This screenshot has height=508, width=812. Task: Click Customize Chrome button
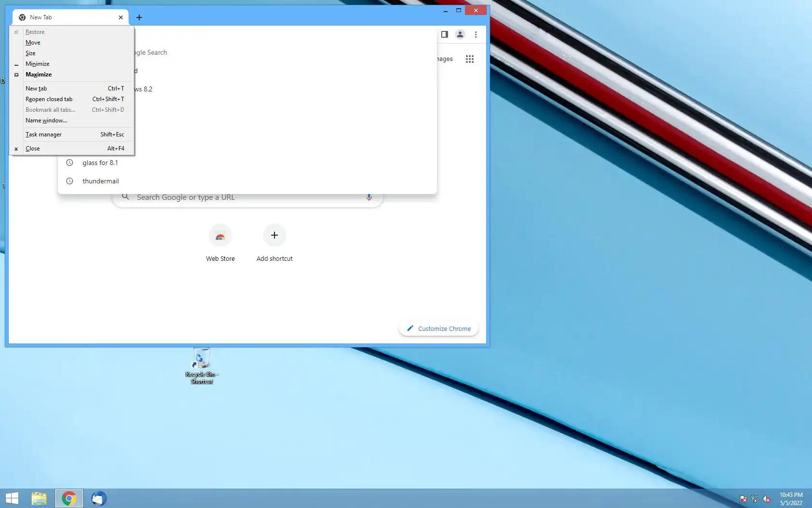[x=438, y=329]
